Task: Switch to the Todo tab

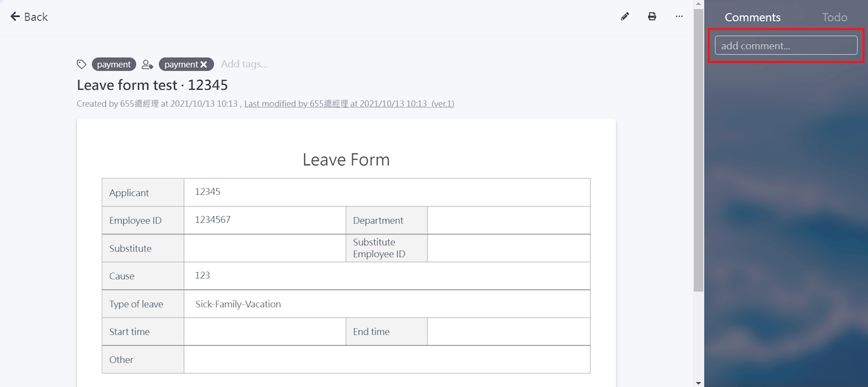Action: 834,17
